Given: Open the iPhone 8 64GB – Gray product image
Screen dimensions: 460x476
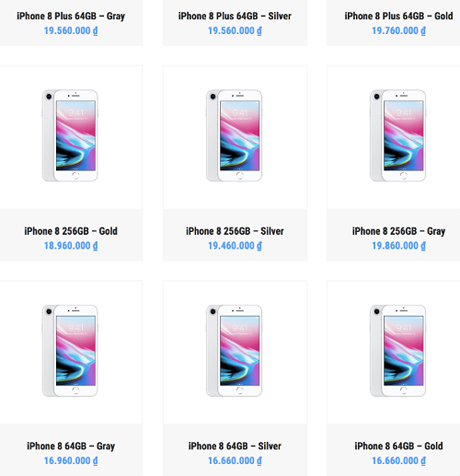Looking at the screenshot, I should tap(71, 352).
